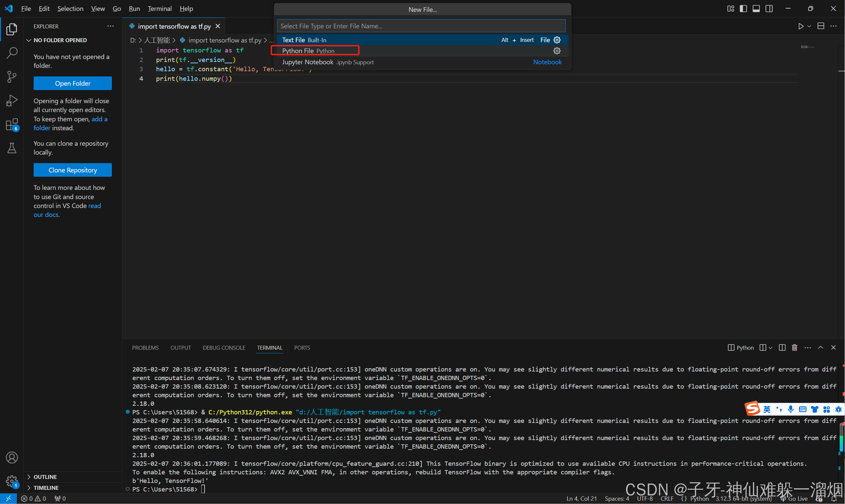
Task: Toggle the Primary Side Bar layout button
Action: 743,9
